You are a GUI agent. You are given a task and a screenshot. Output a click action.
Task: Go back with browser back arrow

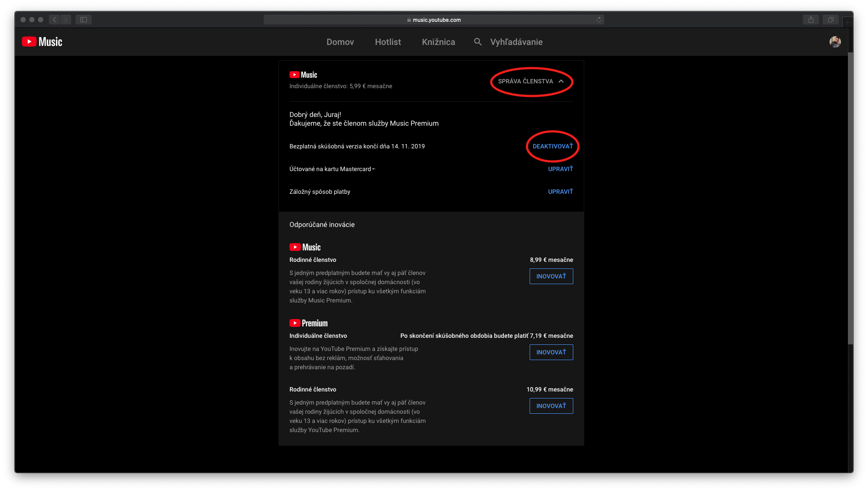click(x=55, y=20)
